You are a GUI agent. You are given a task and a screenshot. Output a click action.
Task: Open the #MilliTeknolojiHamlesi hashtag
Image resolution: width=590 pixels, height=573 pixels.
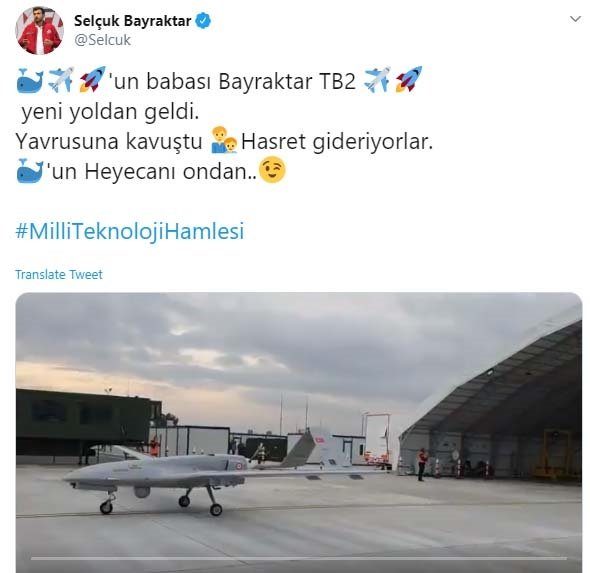click(130, 231)
